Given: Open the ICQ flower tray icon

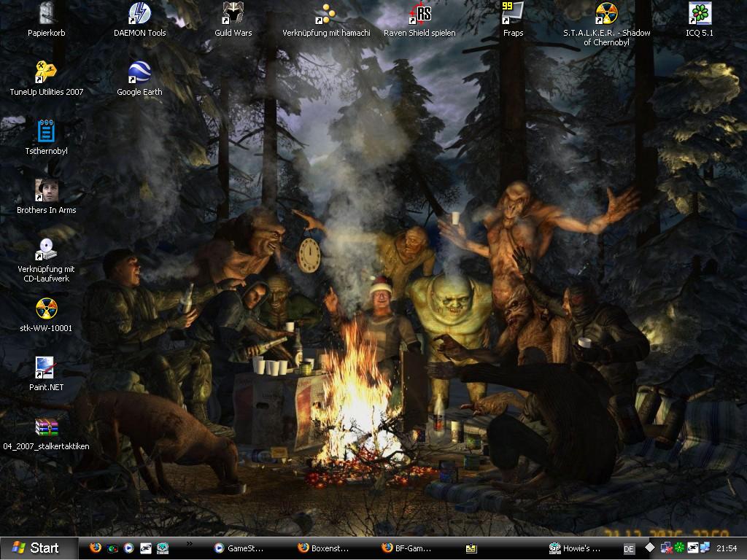Looking at the screenshot, I should coord(679,548).
